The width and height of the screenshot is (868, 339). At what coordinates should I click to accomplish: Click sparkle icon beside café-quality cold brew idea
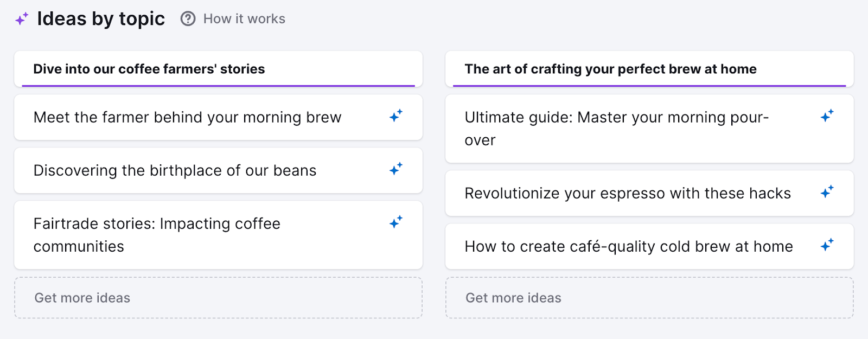pyautogui.click(x=827, y=245)
